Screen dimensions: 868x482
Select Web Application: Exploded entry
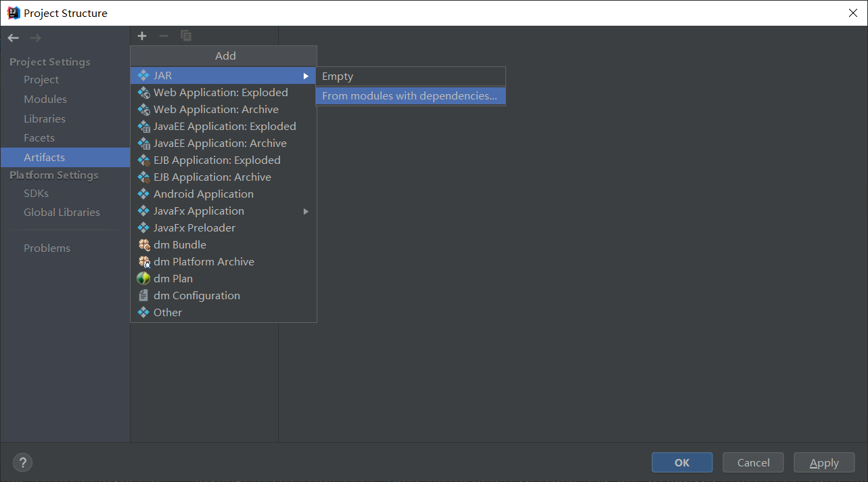pos(223,93)
